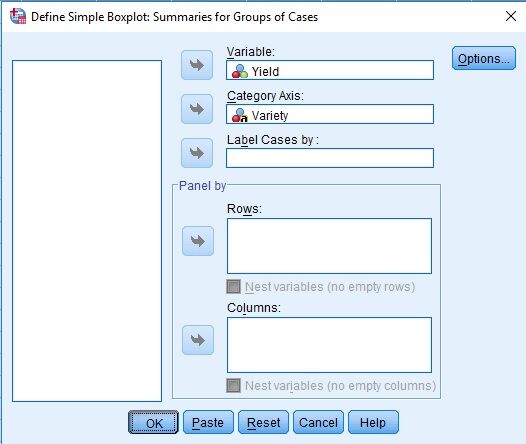The width and height of the screenshot is (526, 444).
Task: Click inside the Rows panel list box
Action: coord(329,246)
